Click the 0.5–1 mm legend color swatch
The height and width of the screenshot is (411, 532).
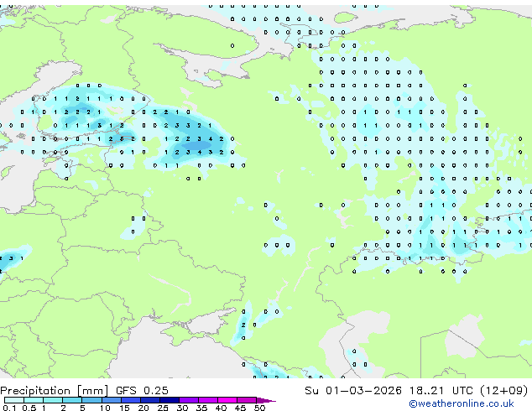(x=34, y=400)
